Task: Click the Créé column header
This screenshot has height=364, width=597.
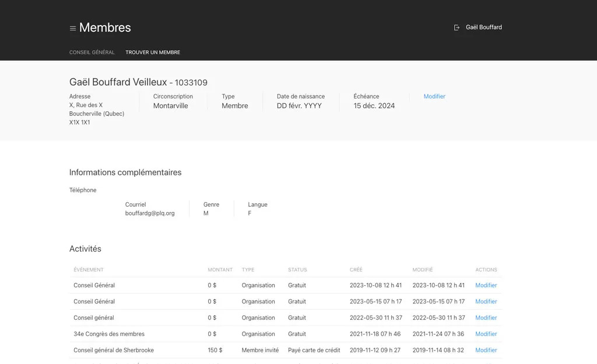Action: click(356, 270)
